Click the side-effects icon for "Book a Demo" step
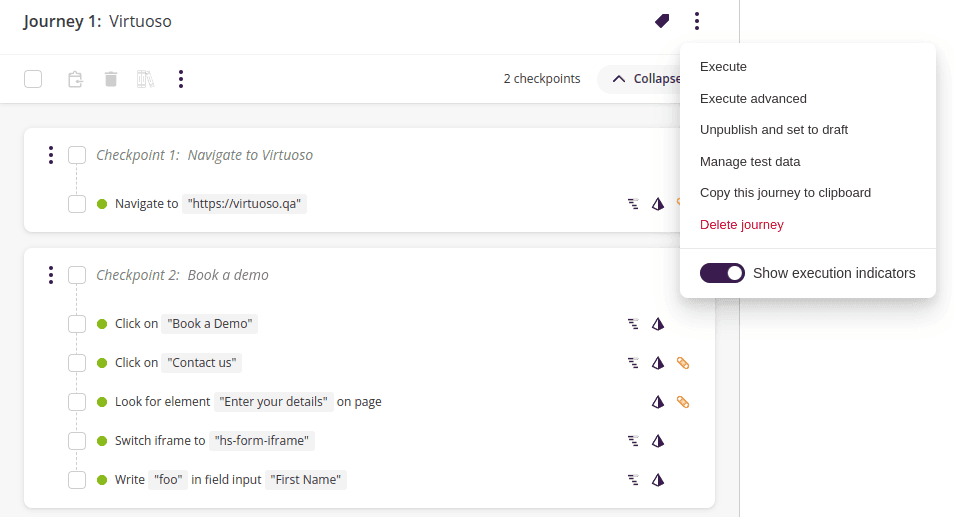The width and height of the screenshot is (953, 517). (x=633, y=324)
